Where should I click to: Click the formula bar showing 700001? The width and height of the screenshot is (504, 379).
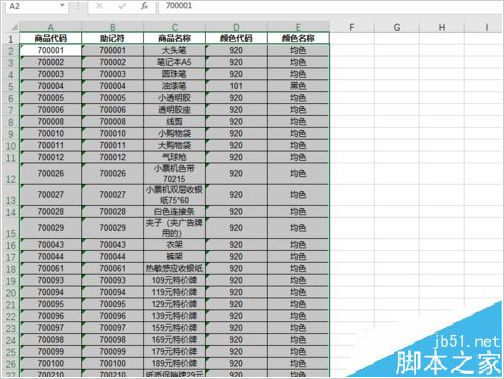(x=330, y=6)
